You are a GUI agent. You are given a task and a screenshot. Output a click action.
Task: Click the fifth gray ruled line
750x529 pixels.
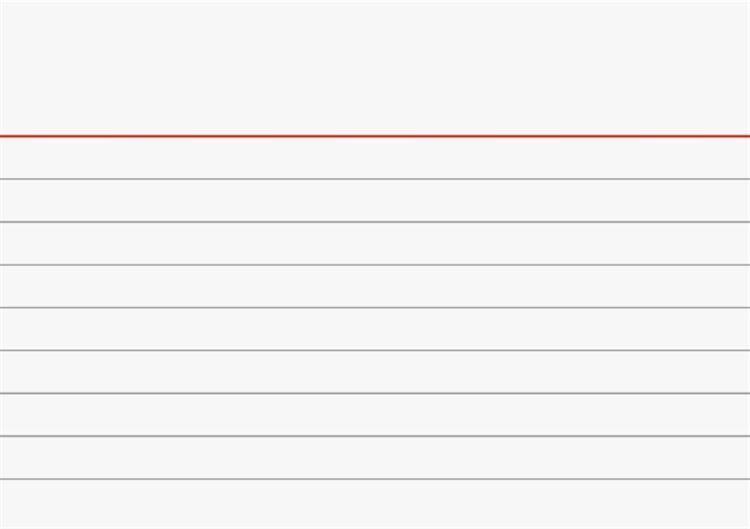coord(375,350)
